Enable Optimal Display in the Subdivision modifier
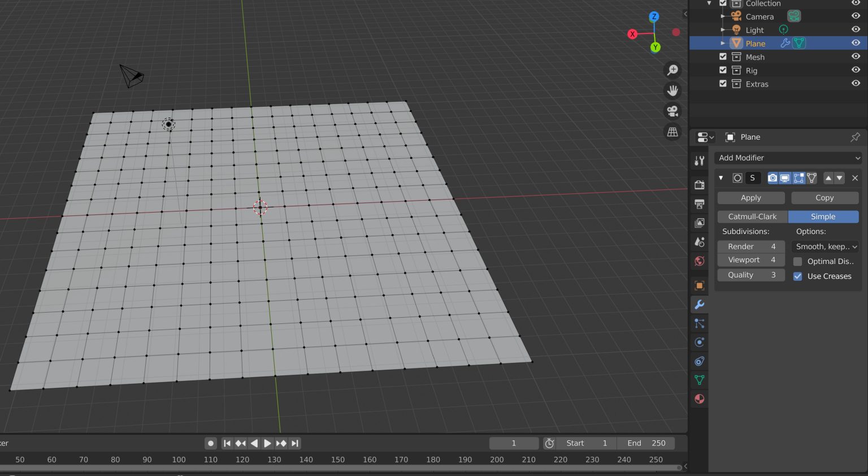Image resolution: width=868 pixels, height=476 pixels. point(797,261)
